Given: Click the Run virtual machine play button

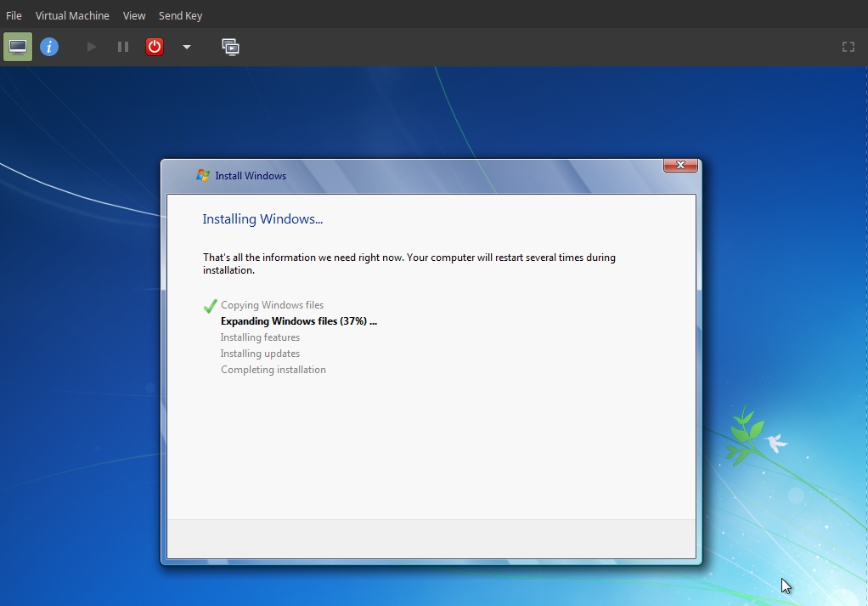Looking at the screenshot, I should [x=92, y=47].
